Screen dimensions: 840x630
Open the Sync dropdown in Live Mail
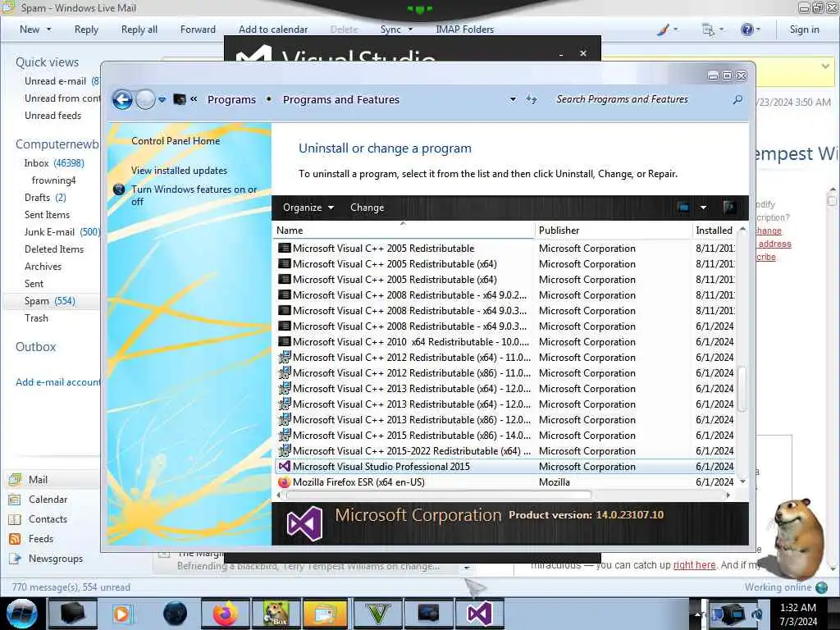(396, 30)
